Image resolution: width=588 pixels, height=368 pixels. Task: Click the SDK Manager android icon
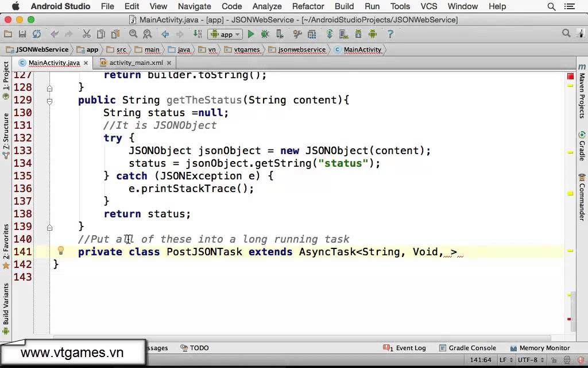click(358, 34)
